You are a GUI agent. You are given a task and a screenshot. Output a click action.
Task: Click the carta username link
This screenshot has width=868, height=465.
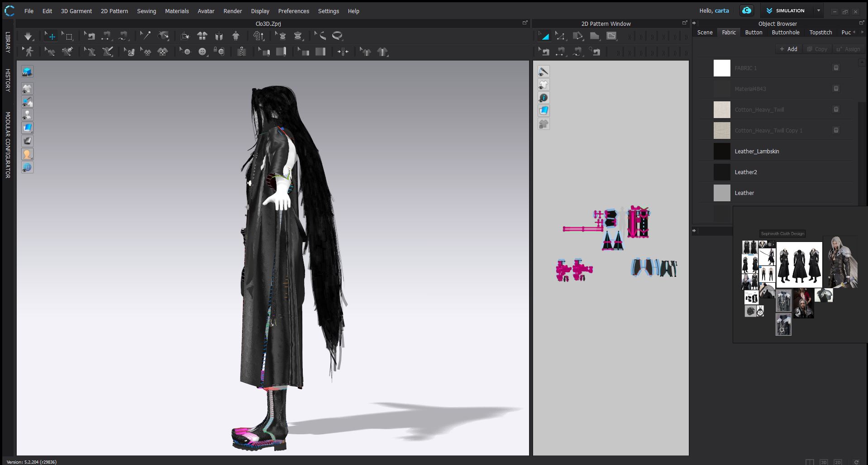pyautogui.click(x=722, y=10)
